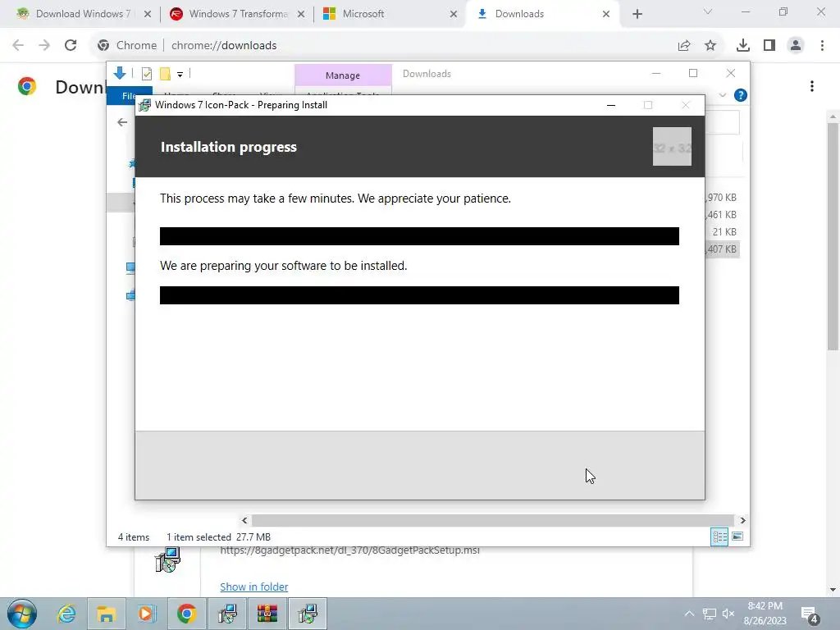Click the installer 32 x 32 placeholder image
Screen dimensions: 840x630
[672, 146]
